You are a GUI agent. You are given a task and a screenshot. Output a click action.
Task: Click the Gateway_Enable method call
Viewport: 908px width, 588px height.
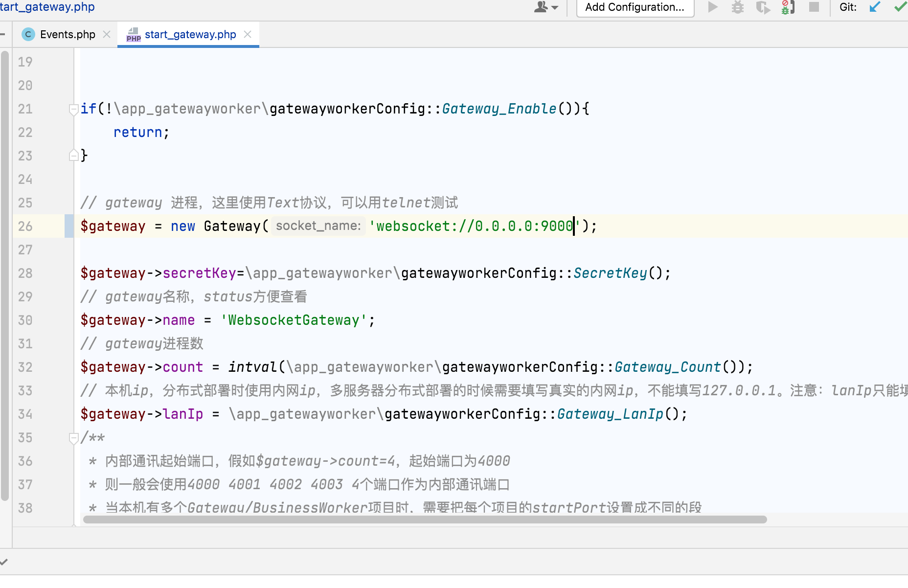[x=499, y=109]
